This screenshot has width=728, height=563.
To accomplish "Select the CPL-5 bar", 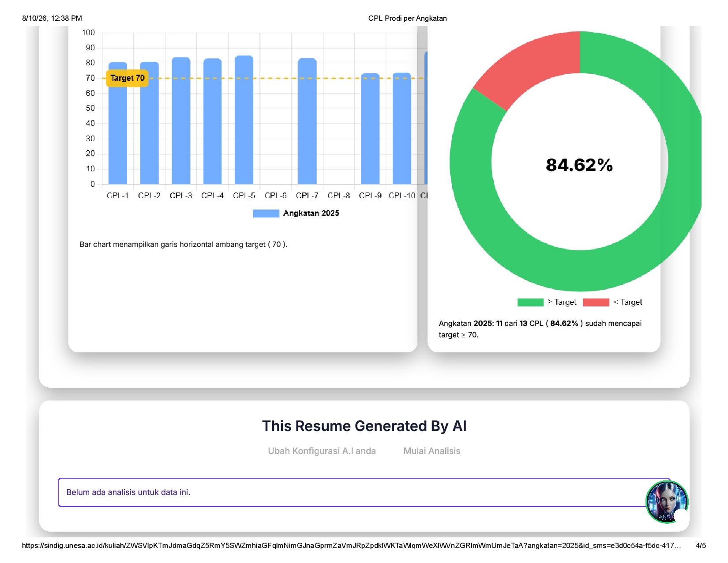I will (x=244, y=120).
